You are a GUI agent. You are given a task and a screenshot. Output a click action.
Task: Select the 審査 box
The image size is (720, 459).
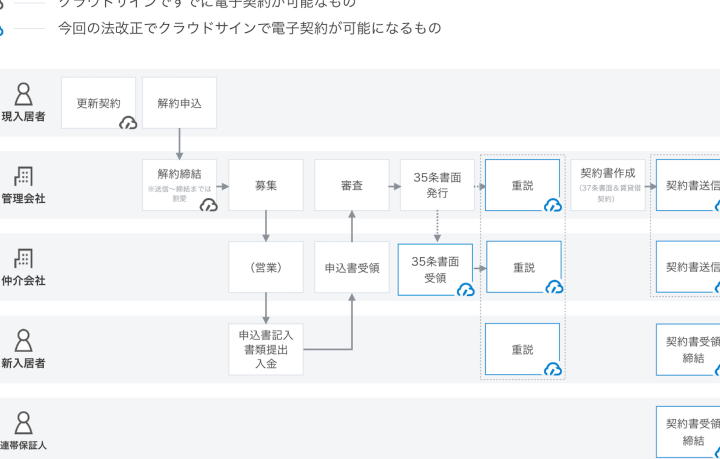click(x=352, y=185)
